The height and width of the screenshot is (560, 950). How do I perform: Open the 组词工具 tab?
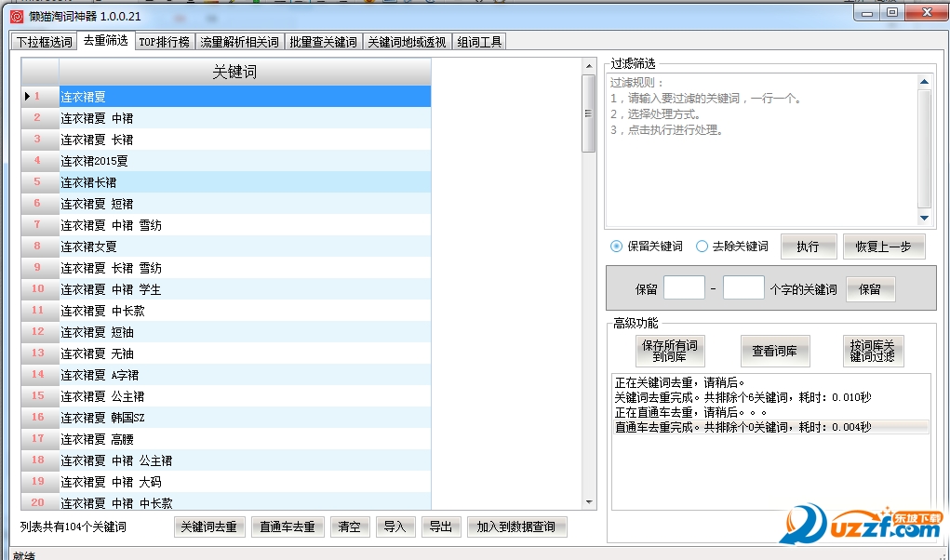coord(479,42)
